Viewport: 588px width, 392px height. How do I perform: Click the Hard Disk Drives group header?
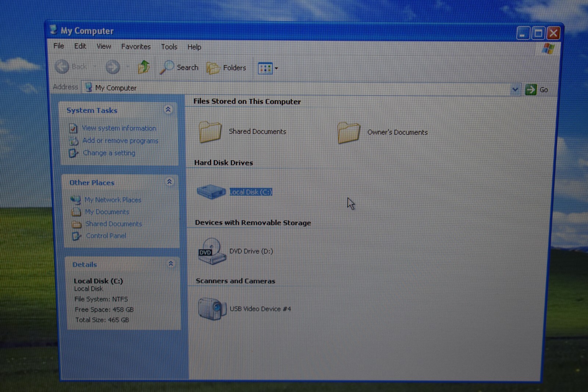tap(223, 163)
